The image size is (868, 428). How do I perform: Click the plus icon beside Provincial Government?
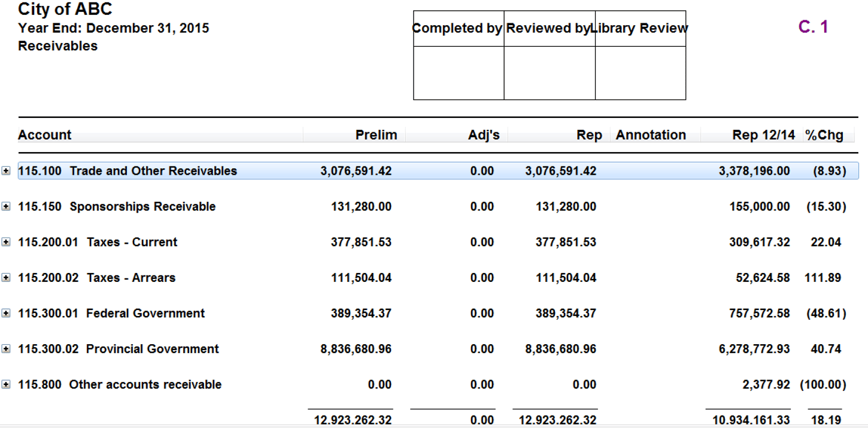click(6, 348)
